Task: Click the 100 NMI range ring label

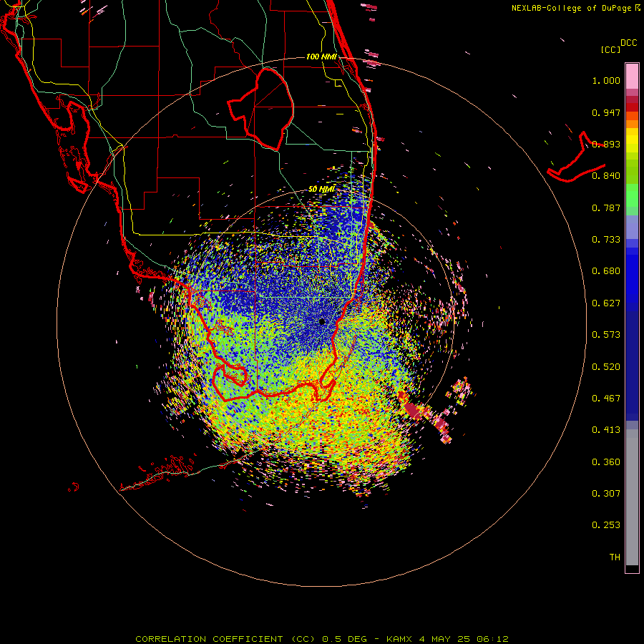Action: (x=321, y=57)
